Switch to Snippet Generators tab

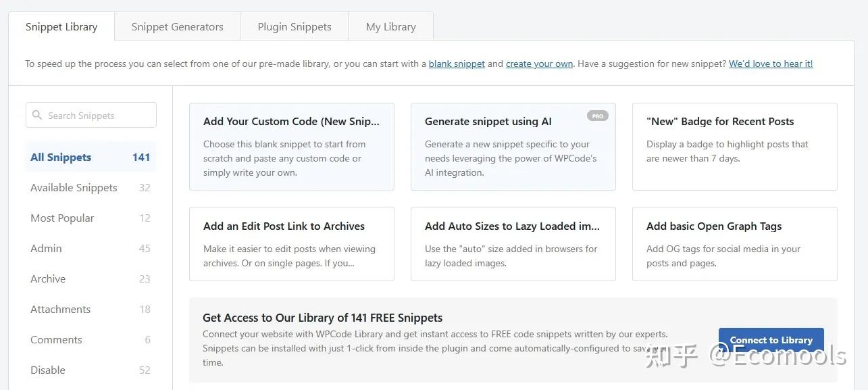pyautogui.click(x=177, y=27)
